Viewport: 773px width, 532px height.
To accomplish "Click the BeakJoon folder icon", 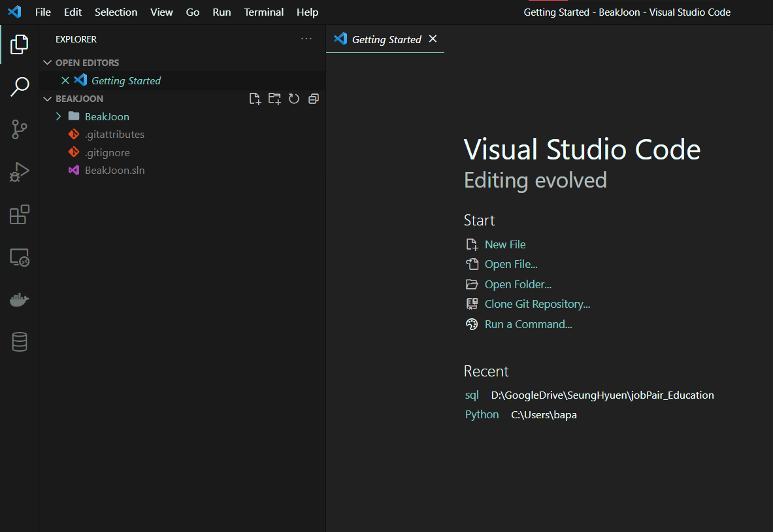I will click(x=74, y=116).
